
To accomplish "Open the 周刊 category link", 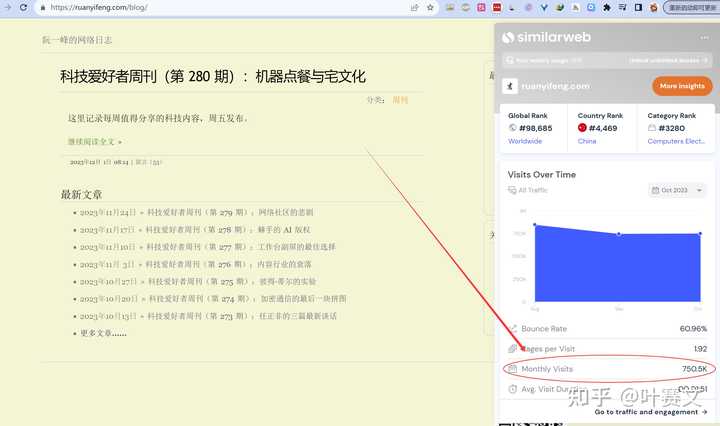I will (x=400, y=100).
